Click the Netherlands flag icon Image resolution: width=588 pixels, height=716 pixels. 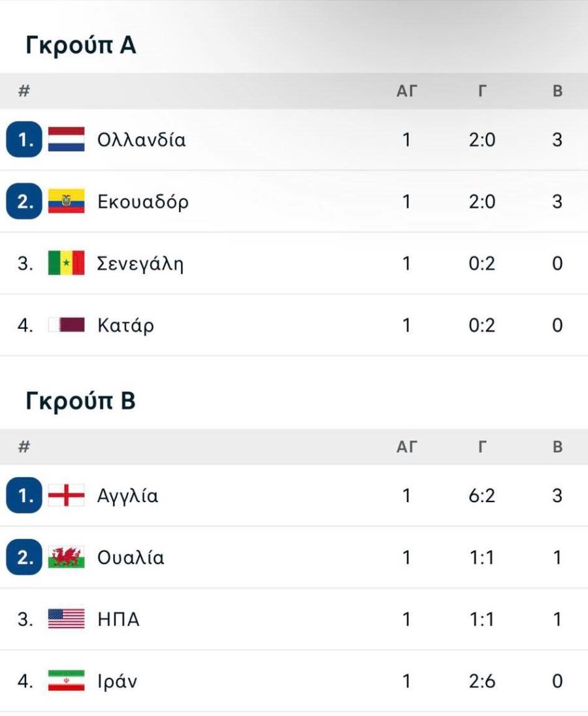point(66,139)
